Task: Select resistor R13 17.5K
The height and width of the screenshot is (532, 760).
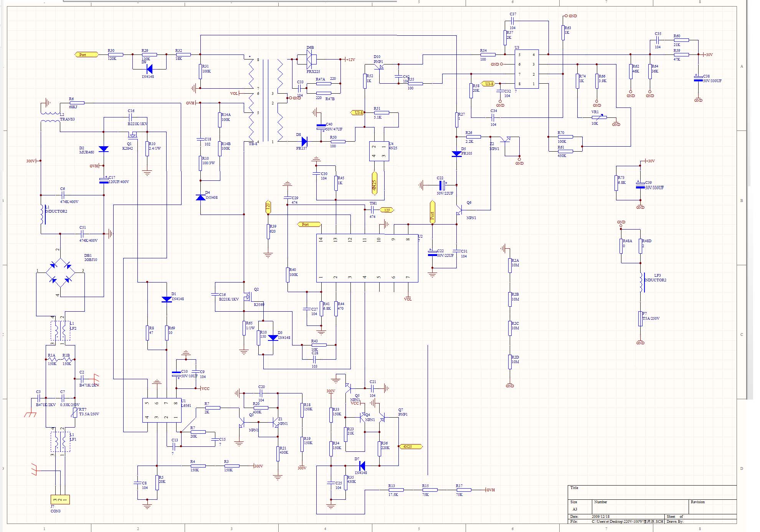Action: 395,490
